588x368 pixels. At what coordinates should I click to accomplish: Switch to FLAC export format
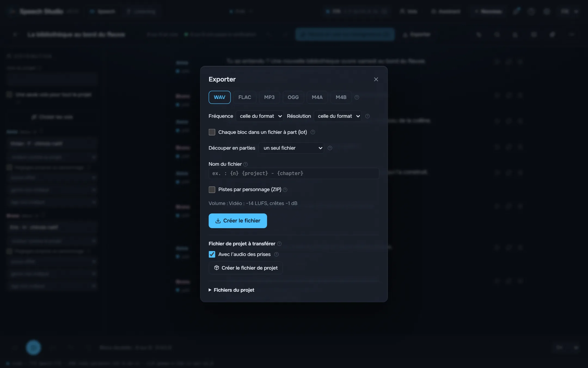pyautogui.click(x=244, y=97)
